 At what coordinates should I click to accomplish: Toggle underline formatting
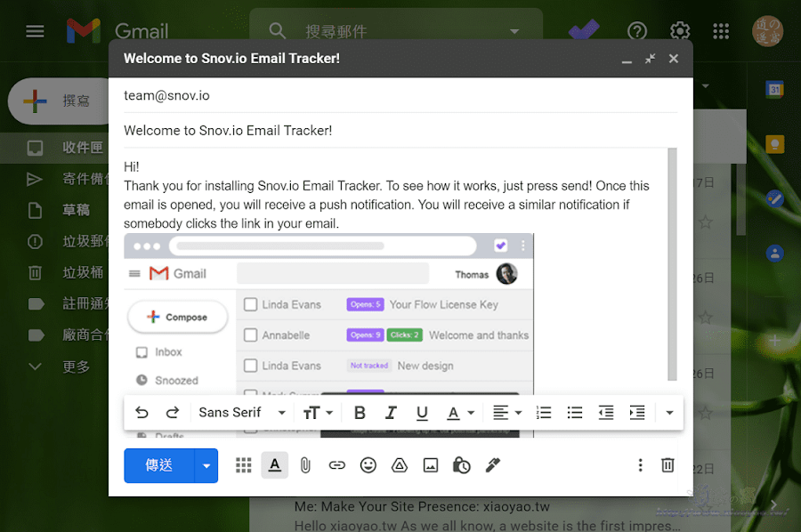tap(422, 413)
